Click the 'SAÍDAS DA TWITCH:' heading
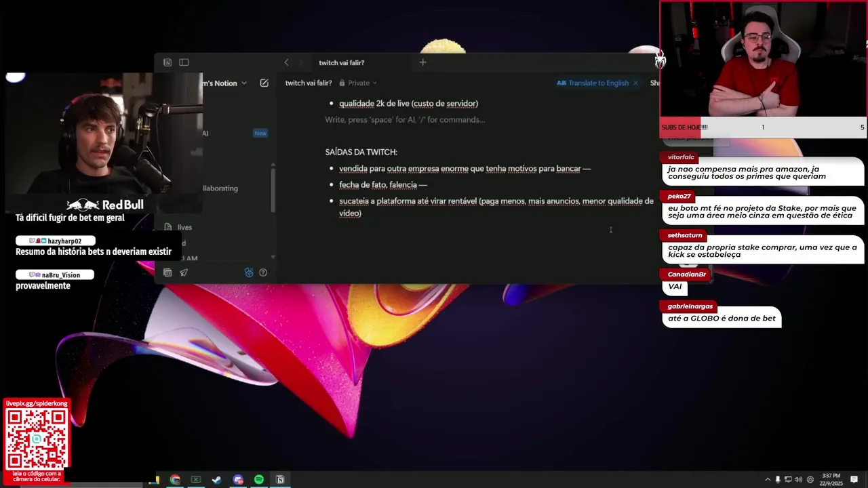Screen dimensions: 868x488 tap(361, 152)
